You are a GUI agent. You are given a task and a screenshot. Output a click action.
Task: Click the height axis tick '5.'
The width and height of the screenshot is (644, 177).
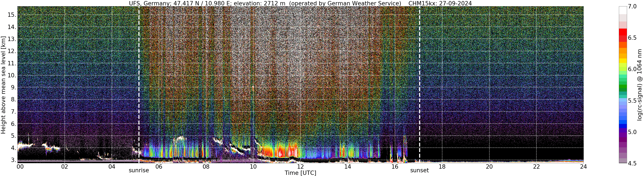point(13,136)
